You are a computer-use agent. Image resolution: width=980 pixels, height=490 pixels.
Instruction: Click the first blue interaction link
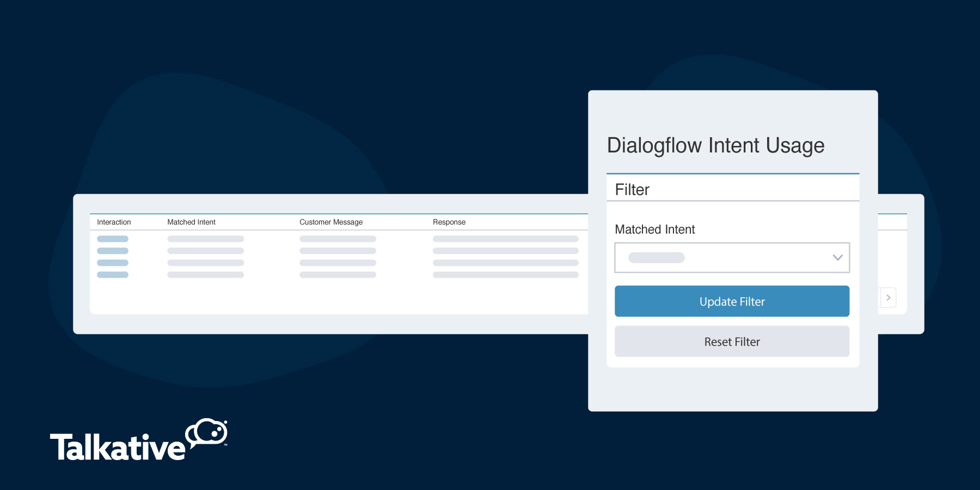click(x=113, y=238)
